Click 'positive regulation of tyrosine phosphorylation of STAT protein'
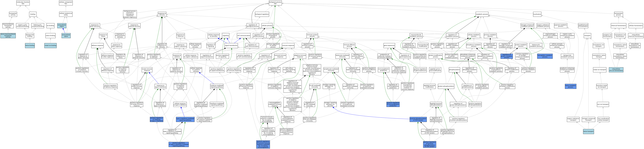 (x=430, y=144)
